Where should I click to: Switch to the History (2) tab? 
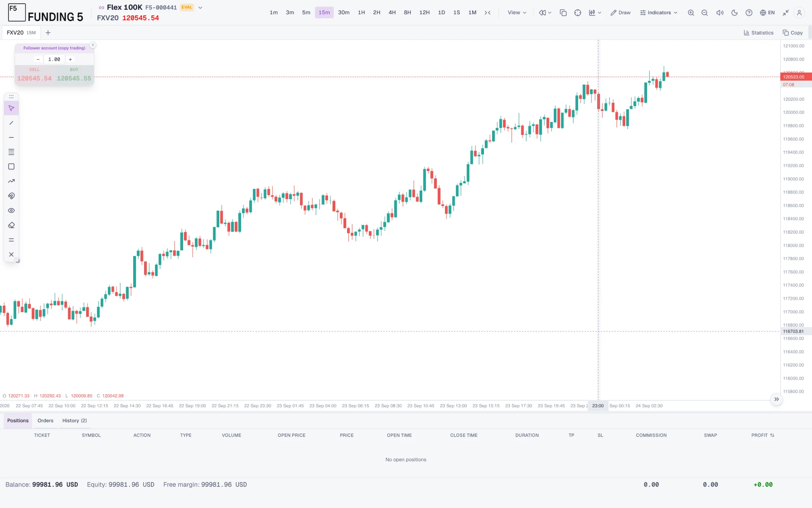[75, 421]
